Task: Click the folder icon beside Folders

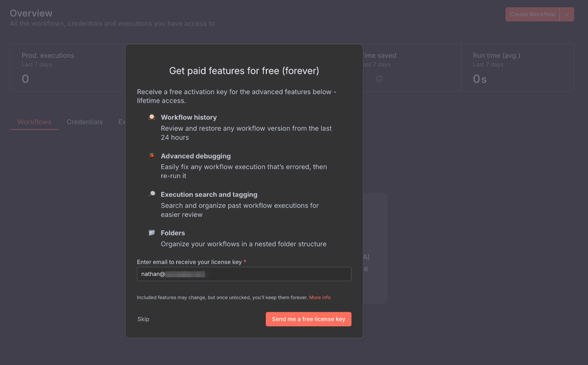Action: pos(152,233)
